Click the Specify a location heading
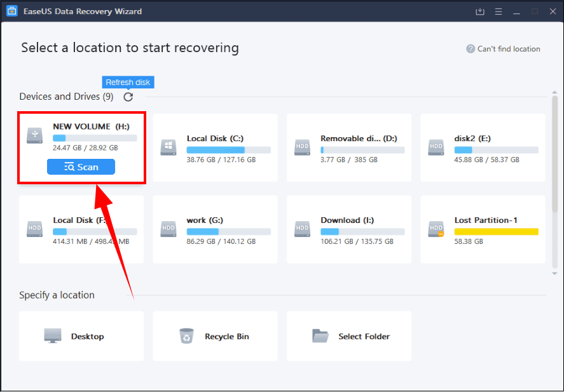 (57, 295)
